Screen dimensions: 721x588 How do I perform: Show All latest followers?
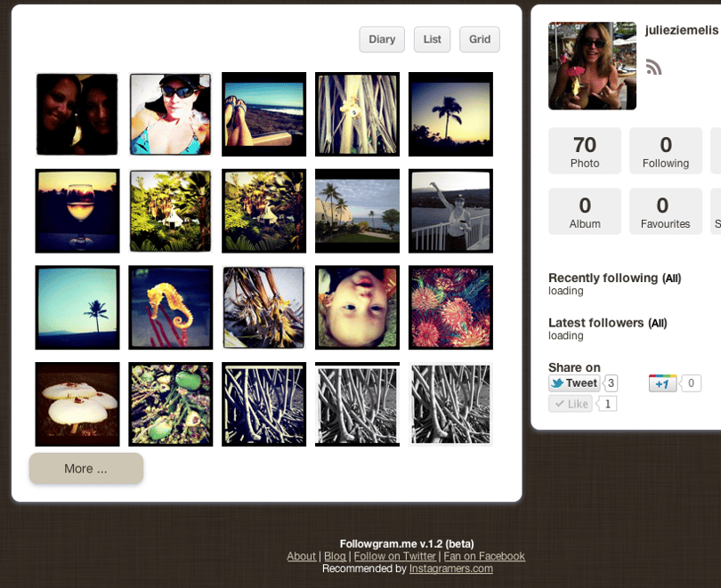click(658, 324)
